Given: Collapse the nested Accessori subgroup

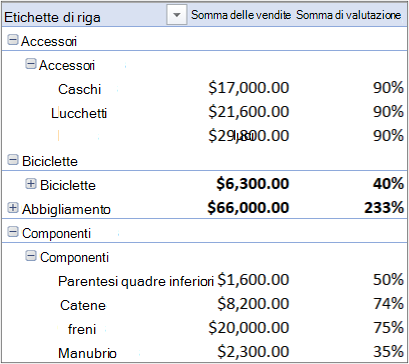Looking at the screenshot, I should 31,64.
